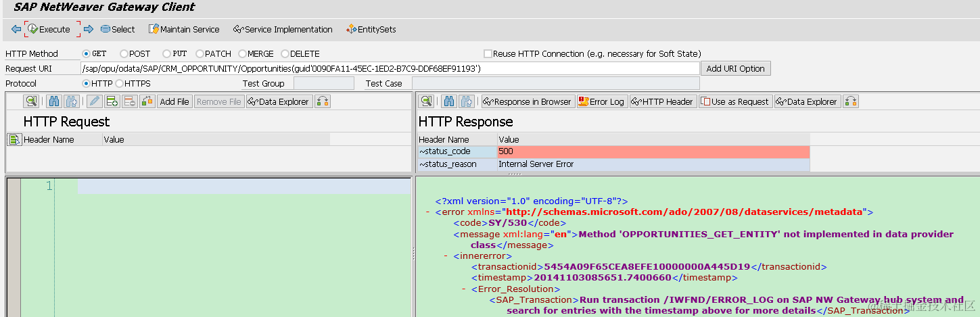Open the EntitySets list
This screenshot has width=980, height=317.
(x=371, y=29)
